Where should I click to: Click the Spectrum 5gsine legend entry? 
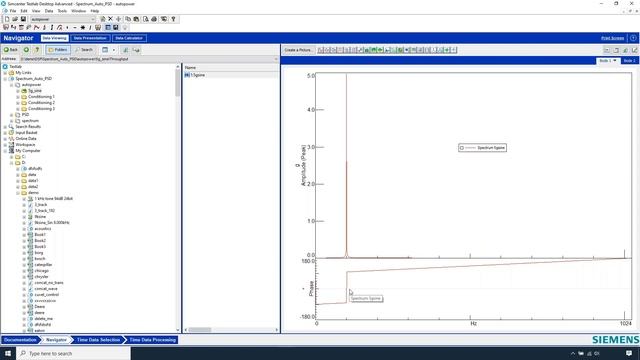[482, 148]
